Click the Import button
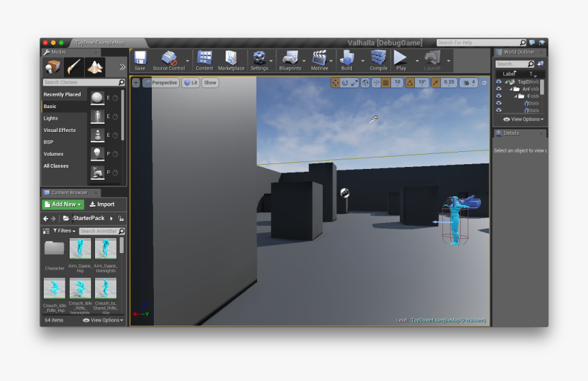588x381 pixels. (102, 205)
